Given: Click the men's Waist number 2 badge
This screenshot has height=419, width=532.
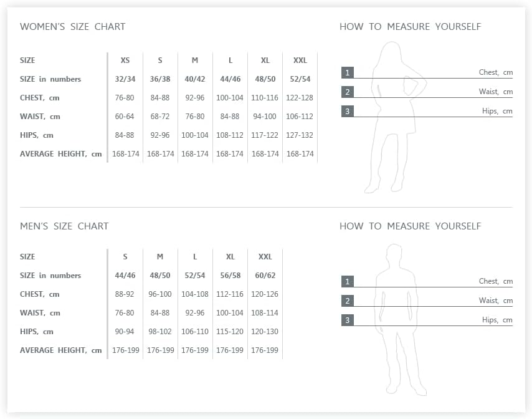Looking at the screenshot, I should coord(348,301).
